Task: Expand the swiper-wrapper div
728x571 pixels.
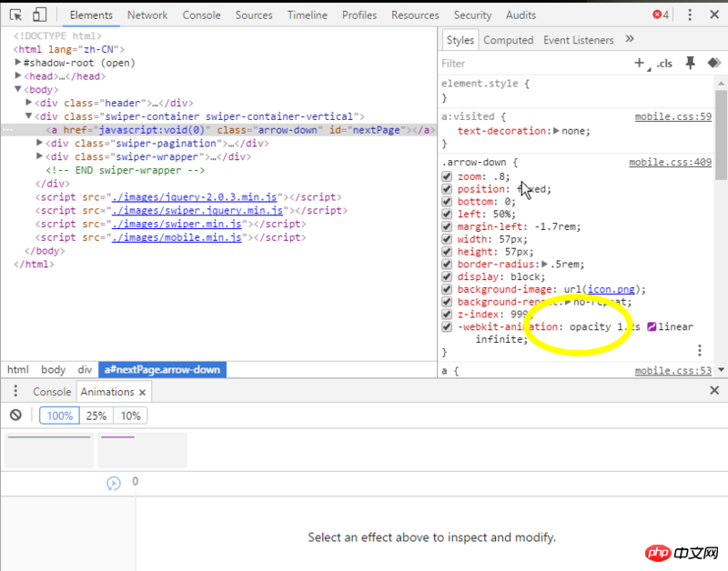Action: (39, 156)
